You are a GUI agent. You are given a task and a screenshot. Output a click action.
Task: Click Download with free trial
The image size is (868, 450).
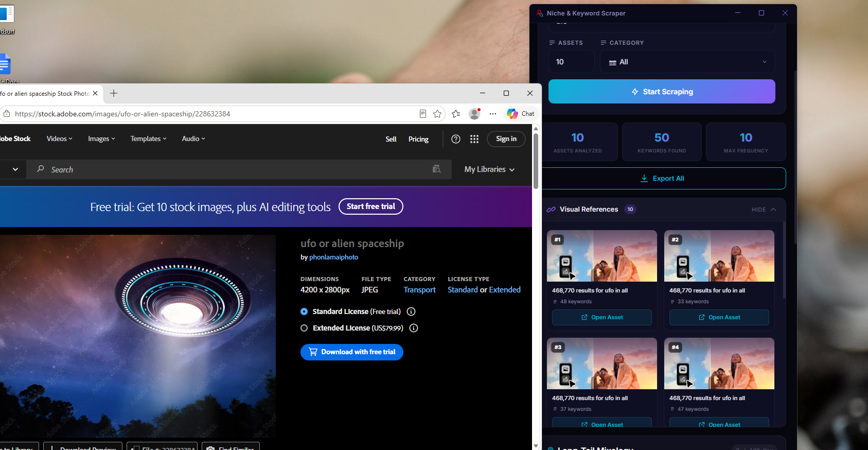pyautogui.click(x=352, y=352)
